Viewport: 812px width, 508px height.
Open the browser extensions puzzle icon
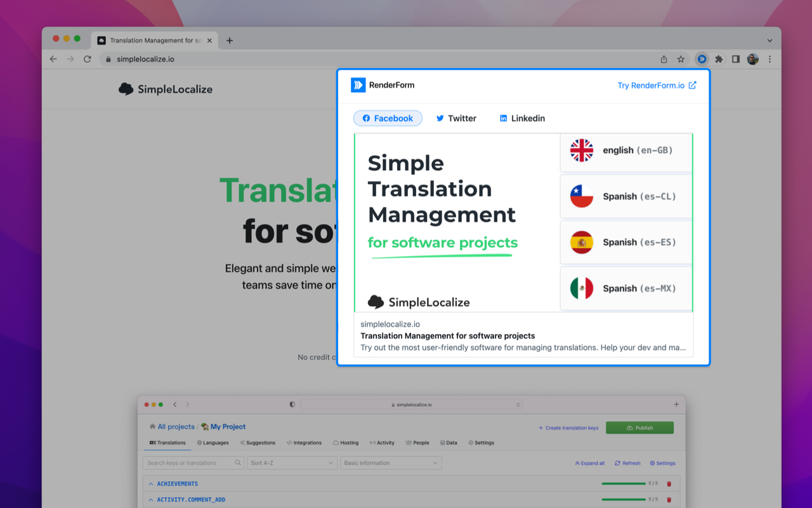pos(719,59)
